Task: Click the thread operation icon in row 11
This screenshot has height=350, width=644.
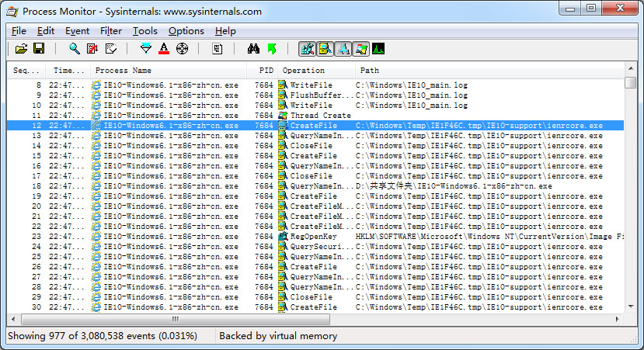Action: pos(283,116)
